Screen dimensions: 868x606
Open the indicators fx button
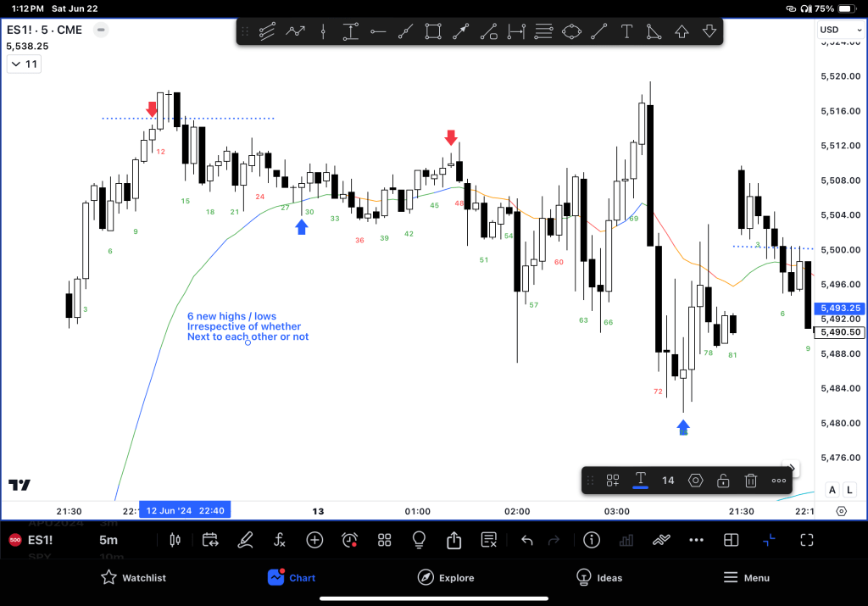coord(280,540)
